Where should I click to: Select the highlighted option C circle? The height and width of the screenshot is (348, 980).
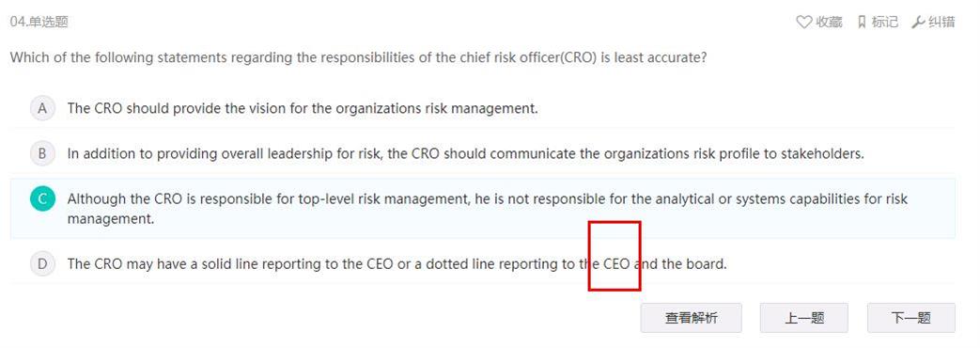coord(42,199)
